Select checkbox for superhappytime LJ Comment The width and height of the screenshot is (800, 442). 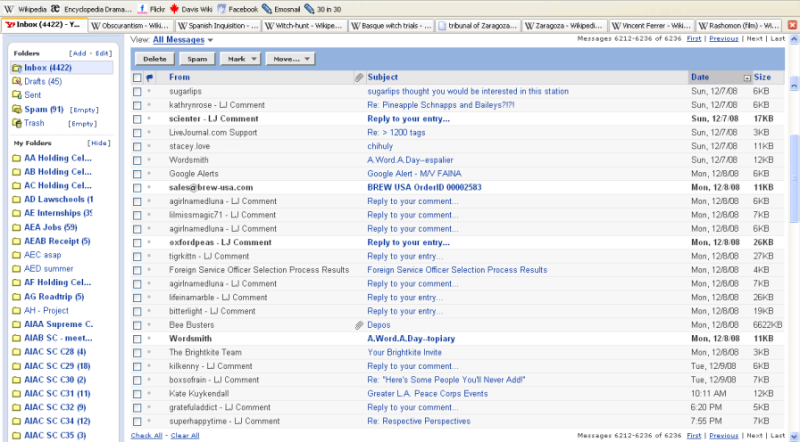(137, 422)
